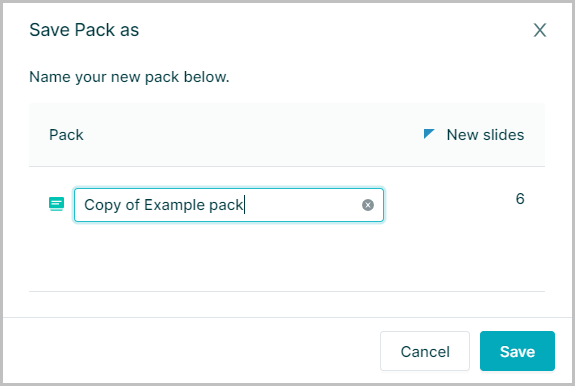Close the Save Pack as dialog

(540, 30)
